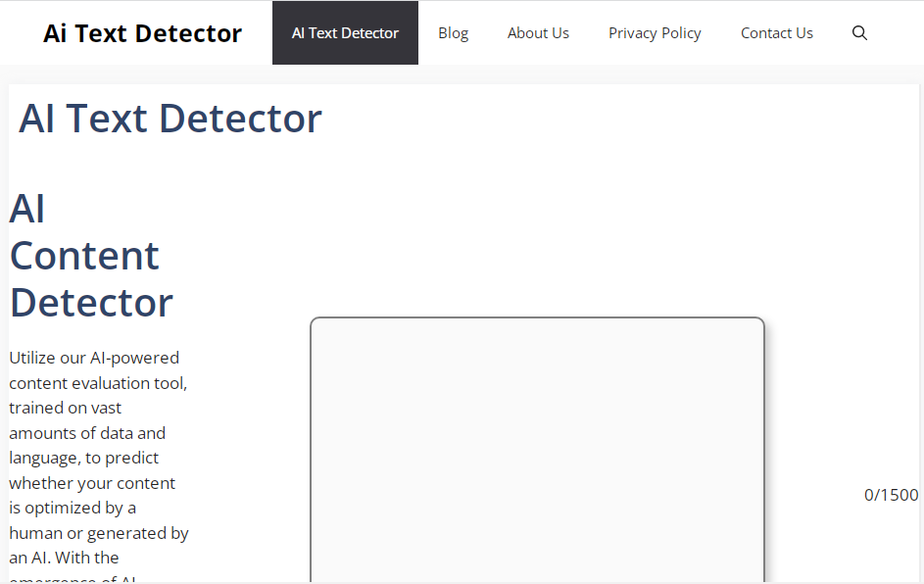Click the "an AI. With the" text line

pyautogui.click(x=64, y=558)
